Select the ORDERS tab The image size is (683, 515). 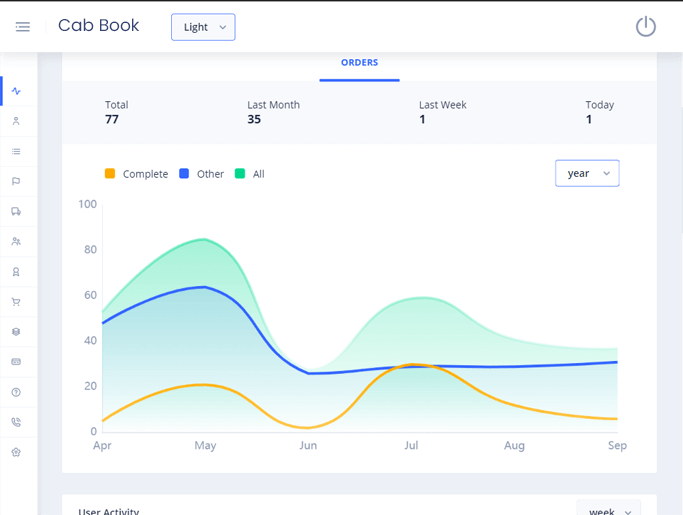tap(359, 63)
